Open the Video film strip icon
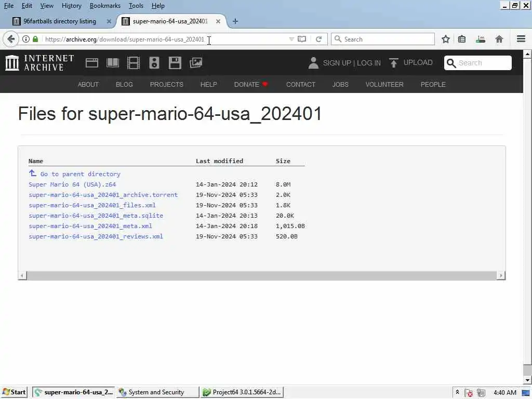Screen dimensions: 532x399 (134, 63)
